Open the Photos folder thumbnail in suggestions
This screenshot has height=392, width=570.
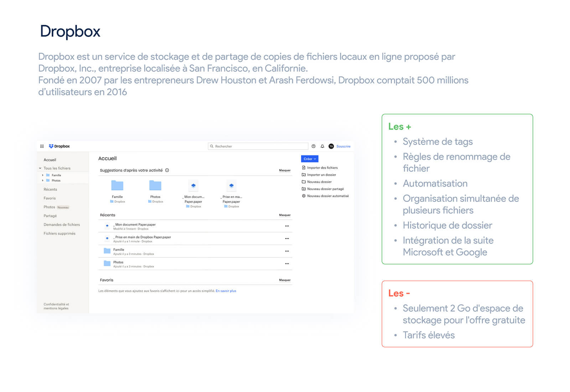click(x=155, y=185)
